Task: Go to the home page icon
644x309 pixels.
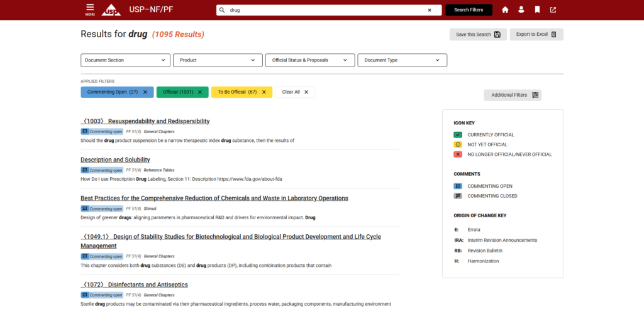Action: (505, 10)
